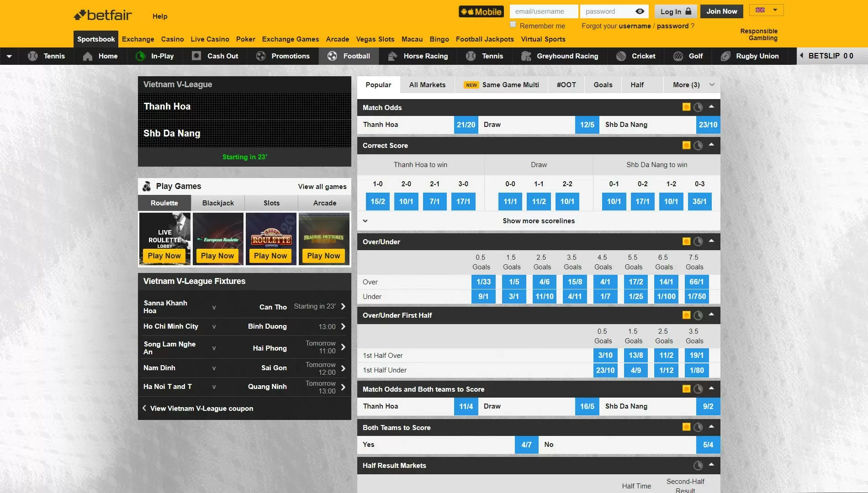Go to Home via house icon

88,56
